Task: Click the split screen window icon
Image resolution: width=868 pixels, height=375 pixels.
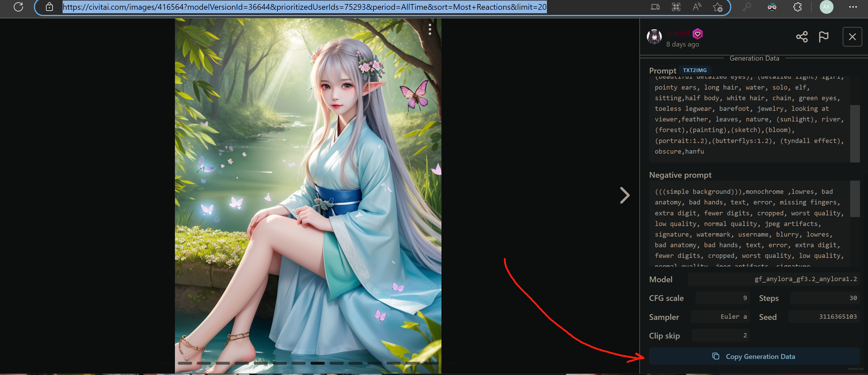Action: 655,7
